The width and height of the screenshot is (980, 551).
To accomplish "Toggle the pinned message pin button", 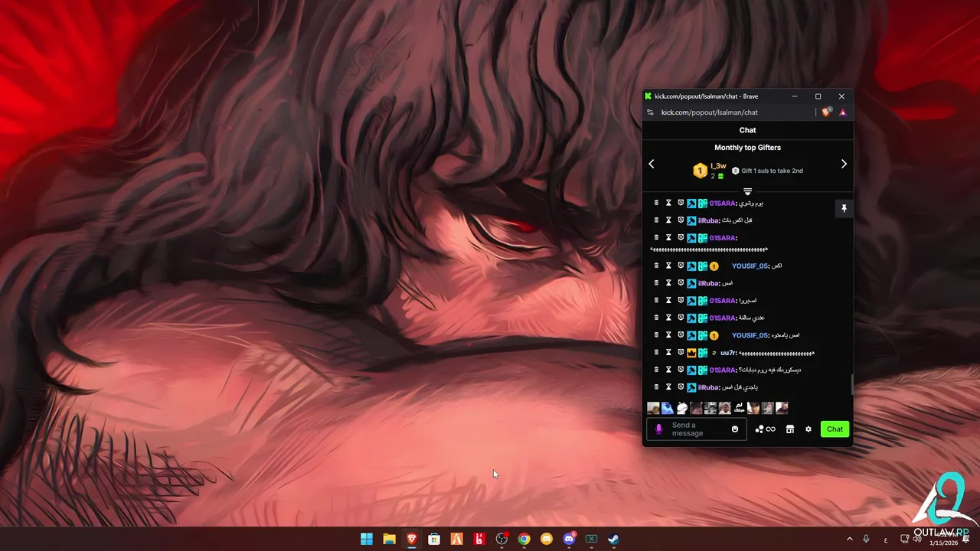I will point(844,208).
